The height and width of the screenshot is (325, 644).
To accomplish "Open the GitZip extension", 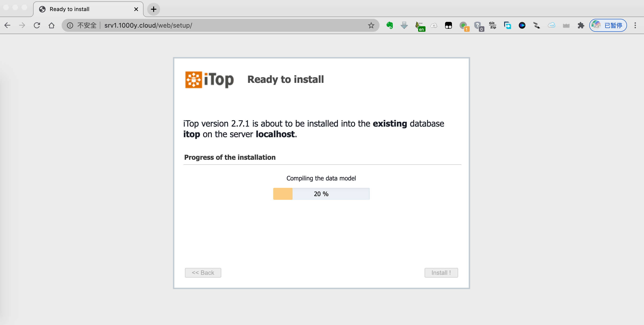I will click(x=493, y=25).
